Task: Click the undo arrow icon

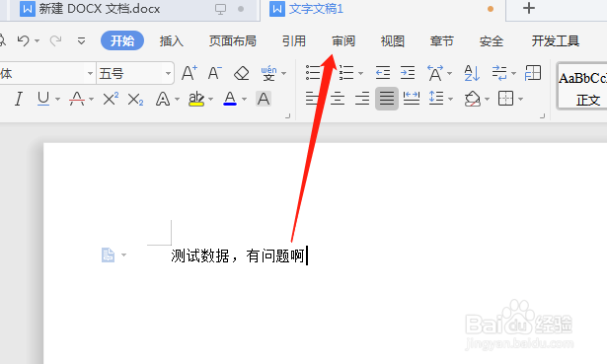Action: (24, 40)
